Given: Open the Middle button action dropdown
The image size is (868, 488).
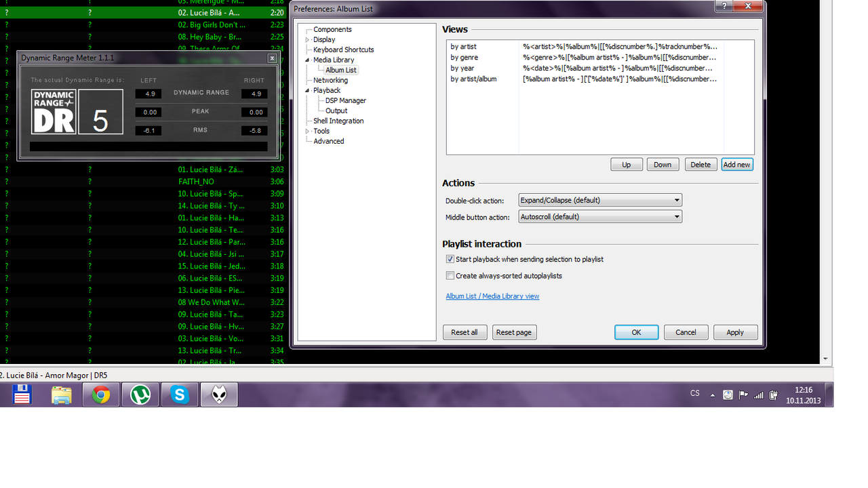Looking at the screenshot, I should [x=600, y=217].
